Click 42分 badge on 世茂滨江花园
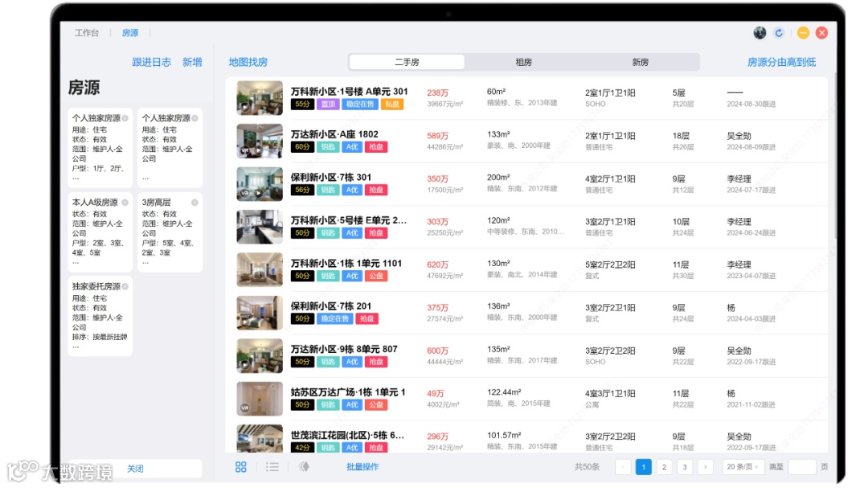 click(x=302, y=448)
